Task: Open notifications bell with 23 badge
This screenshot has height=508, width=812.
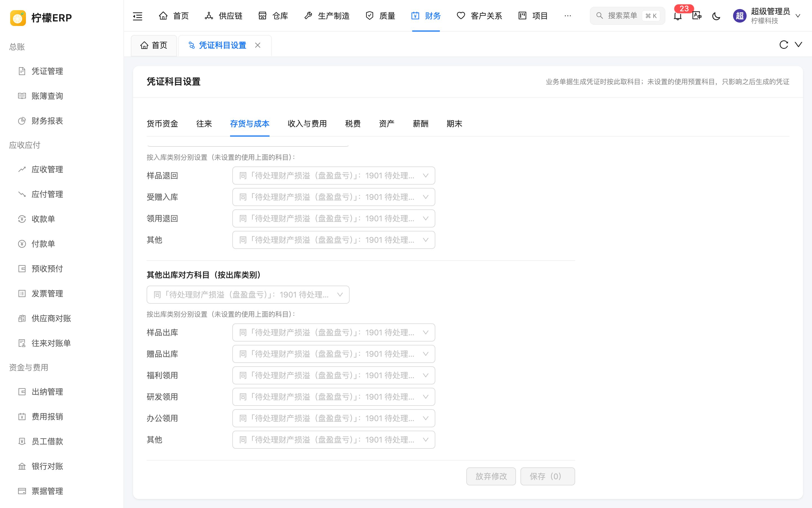Action: tap(678, 16)
